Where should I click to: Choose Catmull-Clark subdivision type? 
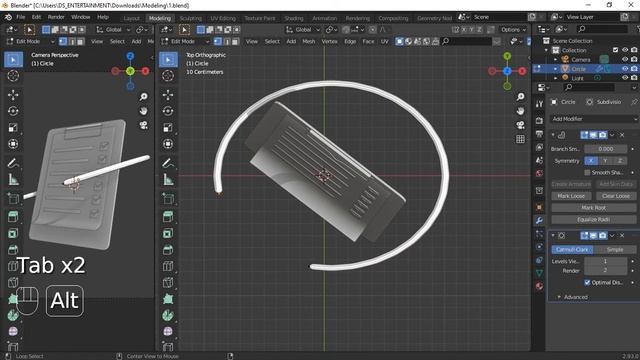click(572, 249)
